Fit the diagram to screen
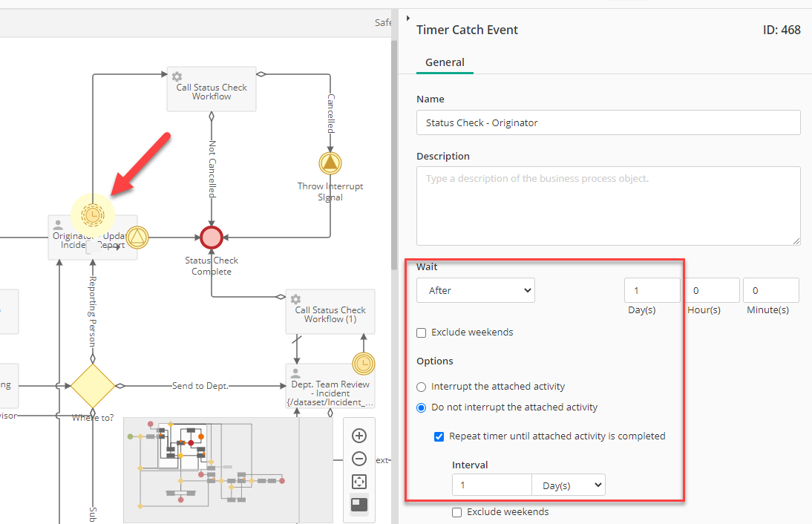This screenshot has width=812, height=524. tap(358, 482)
